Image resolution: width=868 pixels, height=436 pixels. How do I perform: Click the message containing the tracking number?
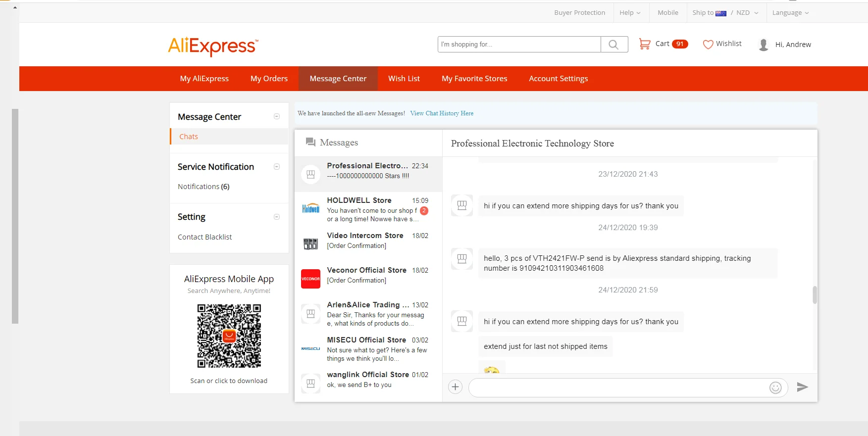click(628, 263)
